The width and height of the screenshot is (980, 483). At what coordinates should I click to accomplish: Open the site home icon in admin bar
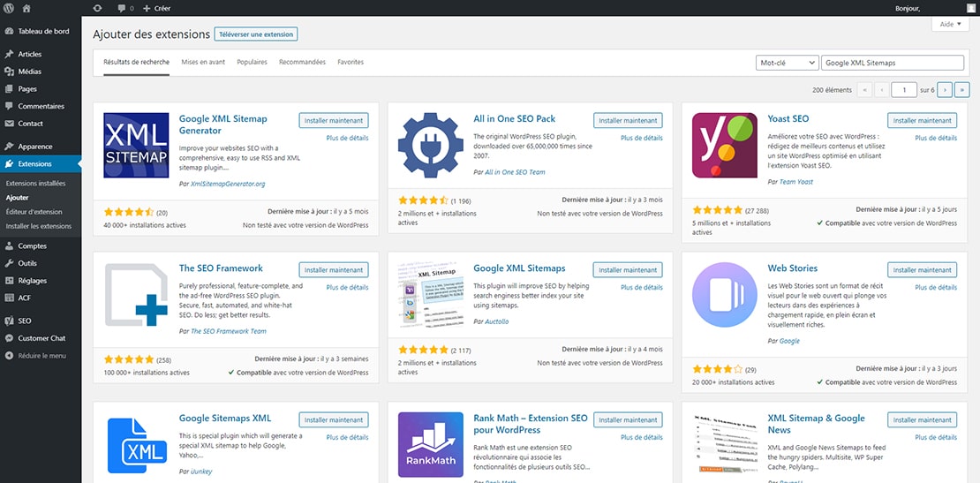pyautogui.click(x=26, y=8)
